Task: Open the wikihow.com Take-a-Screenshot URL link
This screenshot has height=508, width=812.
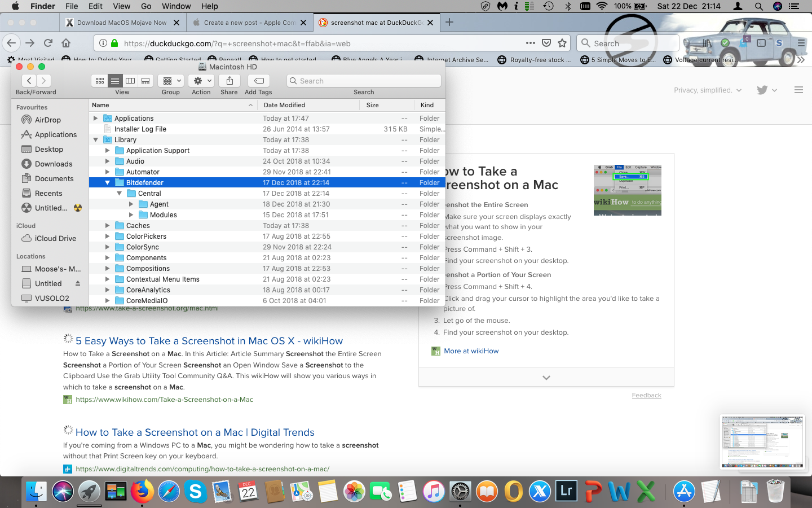Action: 165,400
